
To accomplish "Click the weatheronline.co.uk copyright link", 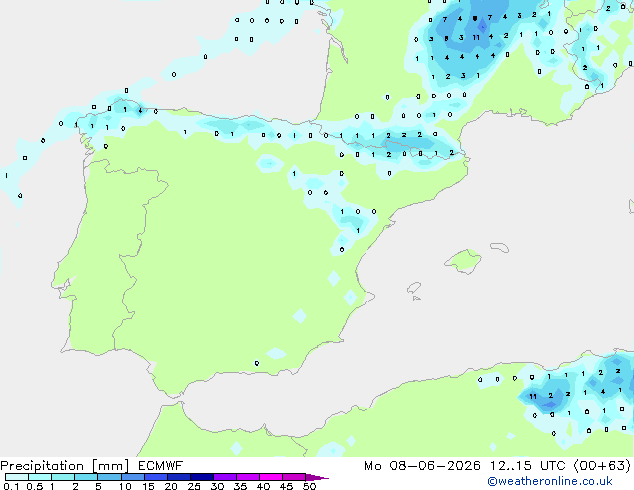I will coord(550,481).
